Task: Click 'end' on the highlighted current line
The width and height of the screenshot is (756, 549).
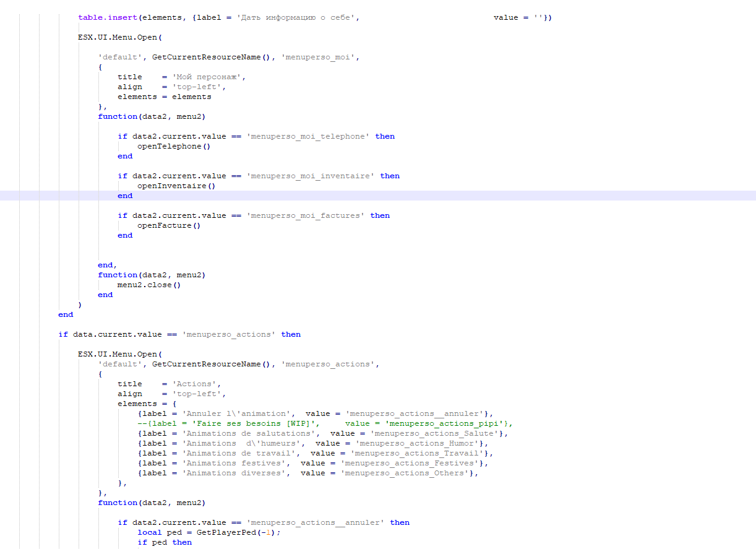Action: pyautogui.click(x=125, y=196)
